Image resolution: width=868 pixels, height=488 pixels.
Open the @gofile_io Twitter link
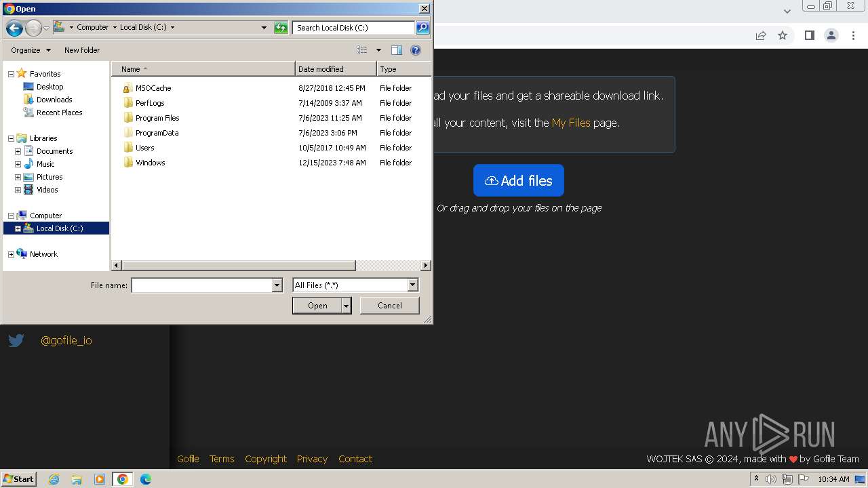click(66, 340)
